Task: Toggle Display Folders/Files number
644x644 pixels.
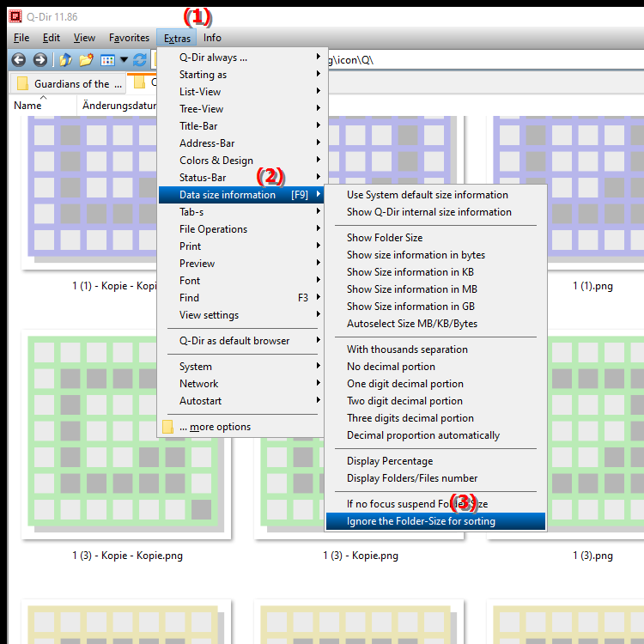Action: [x=435, y=478]
